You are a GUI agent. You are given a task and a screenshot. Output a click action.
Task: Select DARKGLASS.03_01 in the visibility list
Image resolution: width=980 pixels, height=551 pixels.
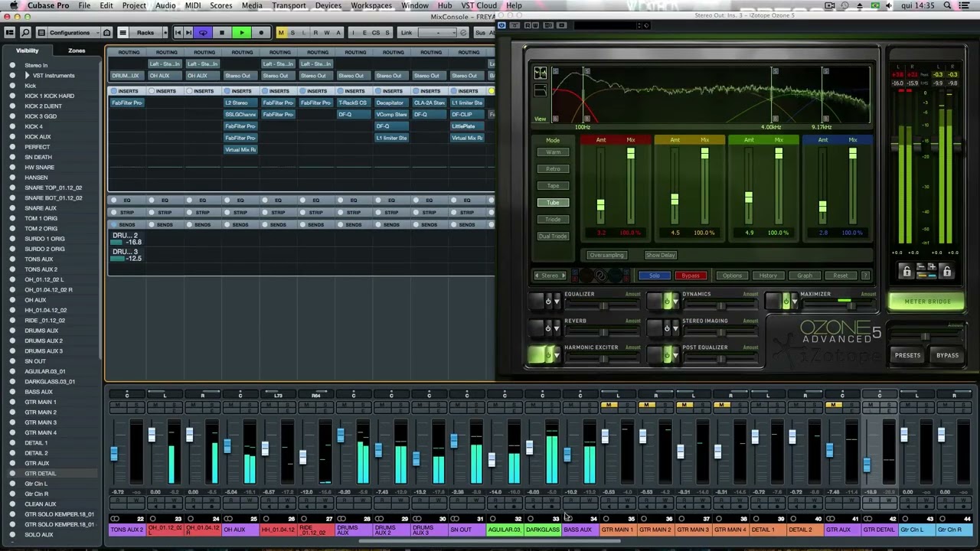click(x=50, y=381)
